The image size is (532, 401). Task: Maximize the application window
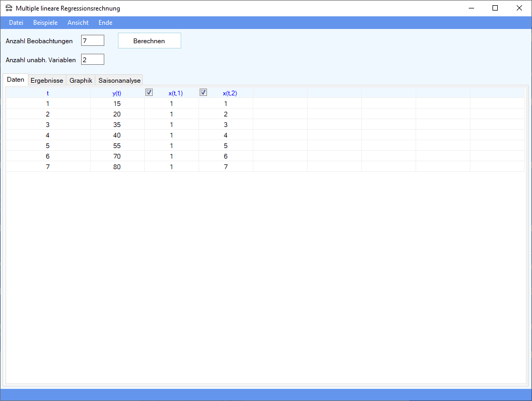pos(495,8)
